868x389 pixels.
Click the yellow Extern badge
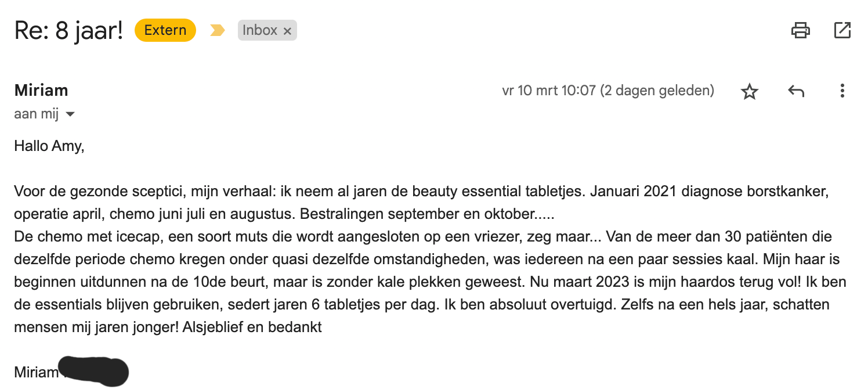tap(165, 30)
